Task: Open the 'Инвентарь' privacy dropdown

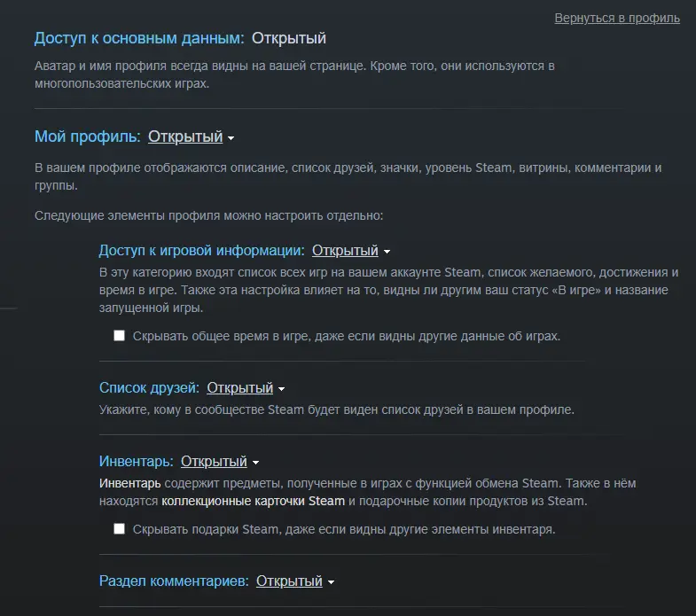Action: [220, 462]
